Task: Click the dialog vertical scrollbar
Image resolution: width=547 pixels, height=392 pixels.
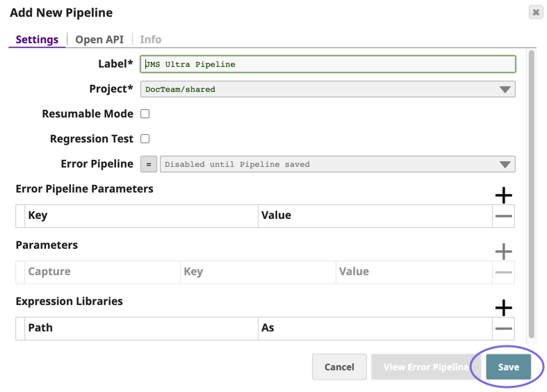Action: (531, 194)
